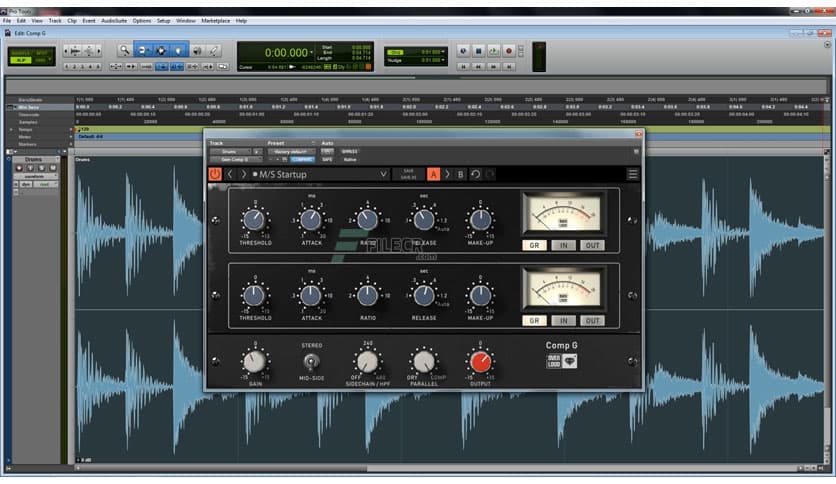Click the Save / Save As button
This screenshot has width=836, height=484.
[x=408, y=174]
